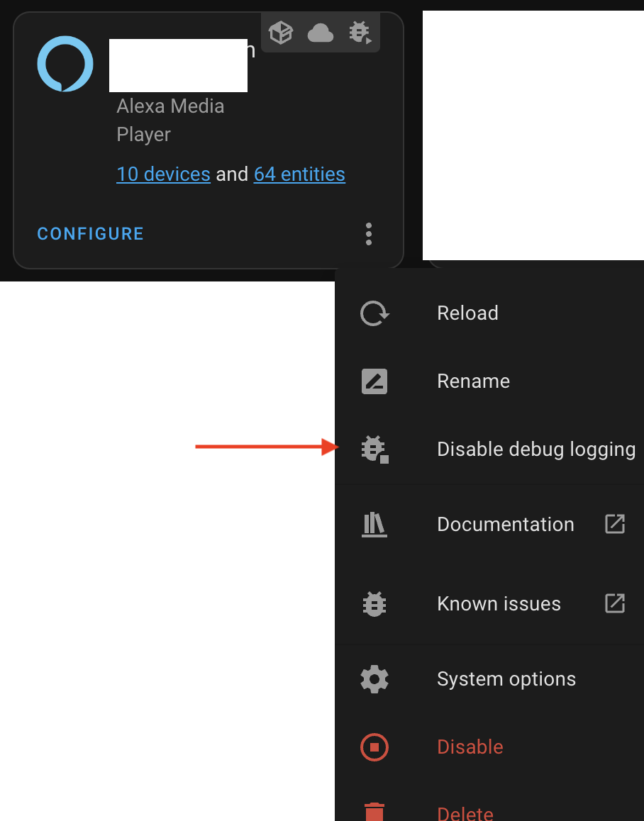Click the Reload refresh icon
The height and width of the screenshot is (821, 644).
click(374, 313)
